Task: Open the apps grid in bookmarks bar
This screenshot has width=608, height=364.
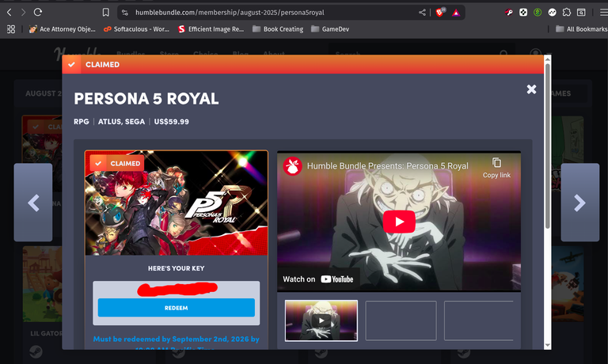Action: [x=11, y=29]
